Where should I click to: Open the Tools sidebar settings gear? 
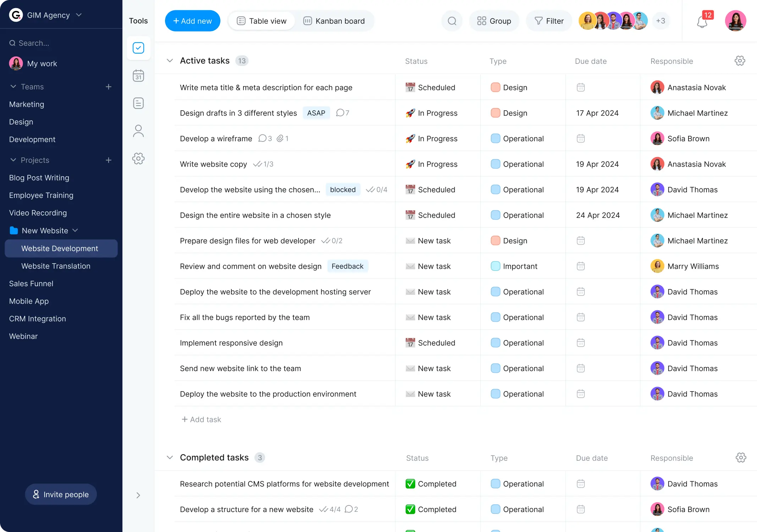coord(138,159)
